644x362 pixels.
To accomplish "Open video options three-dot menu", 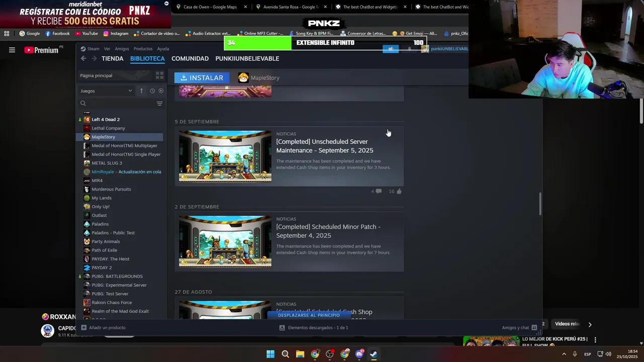I will point(595,340).
